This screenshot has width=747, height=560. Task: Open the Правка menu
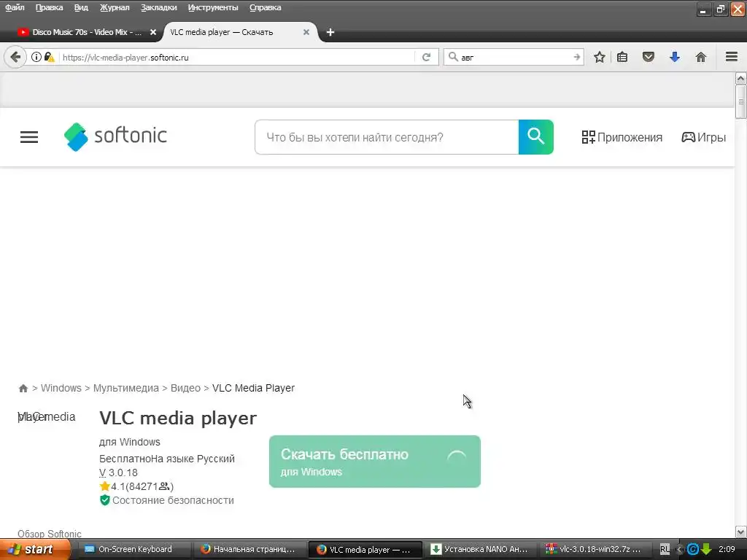[x=49, y=7]
